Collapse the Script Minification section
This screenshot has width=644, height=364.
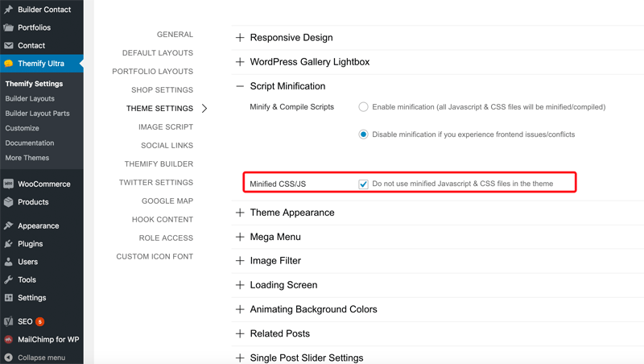[x=240, y=86]
